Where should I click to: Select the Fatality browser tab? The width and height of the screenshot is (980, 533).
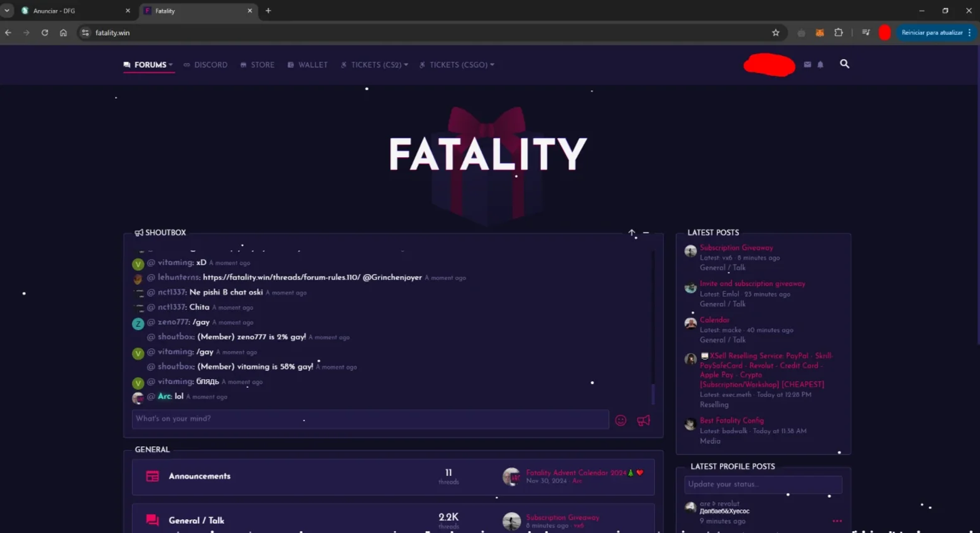click(199, 11)
